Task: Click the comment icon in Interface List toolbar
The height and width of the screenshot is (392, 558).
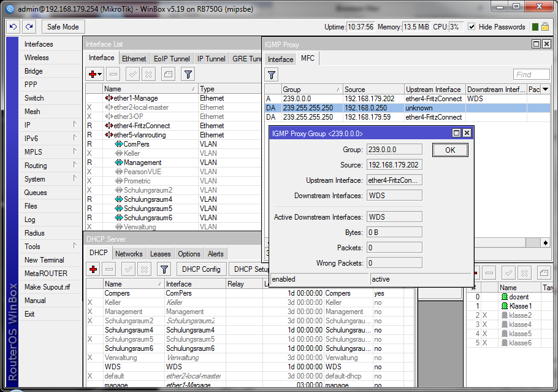Action: 168,74
